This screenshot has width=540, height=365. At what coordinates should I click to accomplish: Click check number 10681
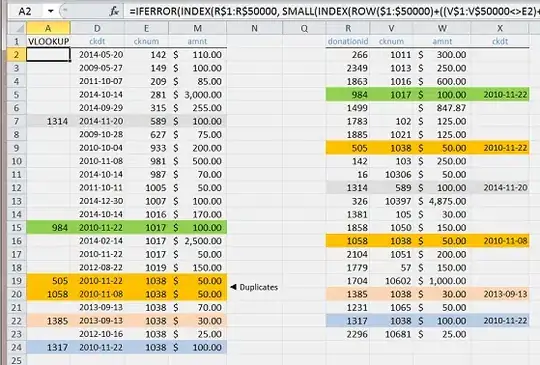click(x=398, y=334)
